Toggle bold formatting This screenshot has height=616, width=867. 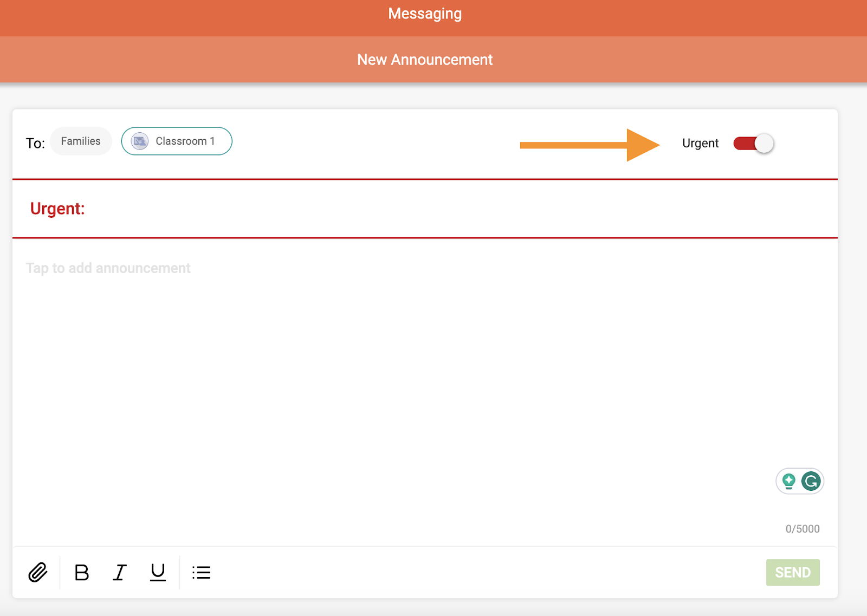pyautogui.click(x=82, y=572)
